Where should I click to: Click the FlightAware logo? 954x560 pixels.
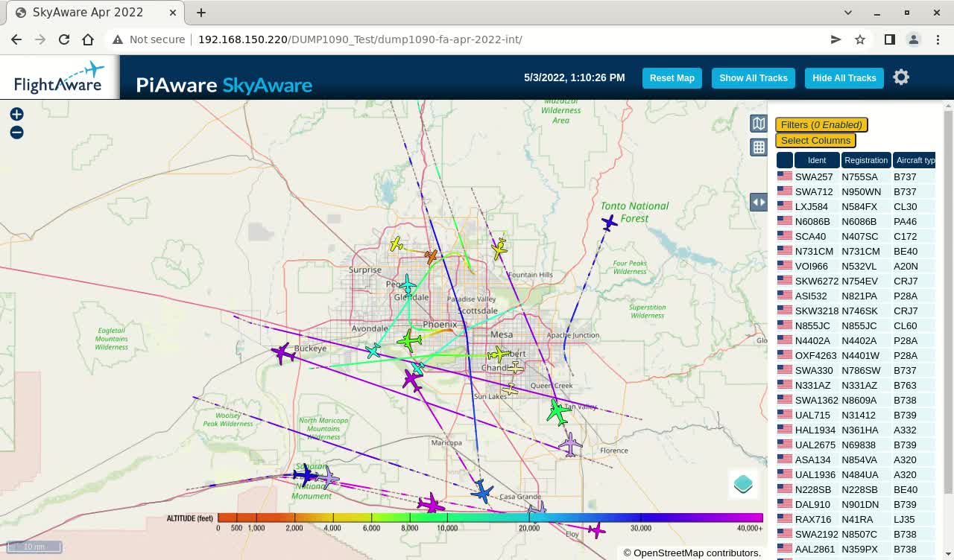pyautogui.click(x=59, y=77)
